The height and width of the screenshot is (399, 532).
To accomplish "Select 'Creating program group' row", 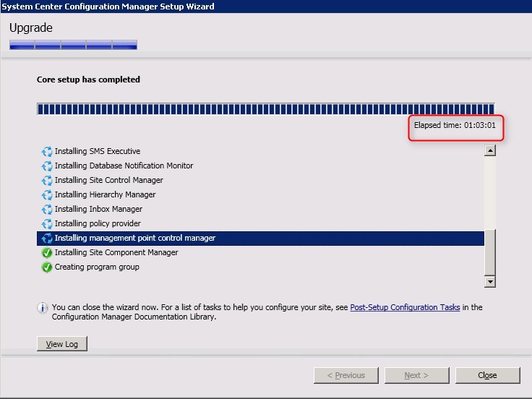I will 260,267.
